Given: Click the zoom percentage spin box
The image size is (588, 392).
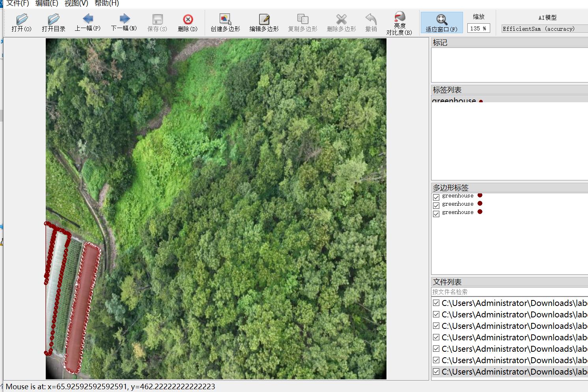Looking at the screenshot, I should (478, 28).
